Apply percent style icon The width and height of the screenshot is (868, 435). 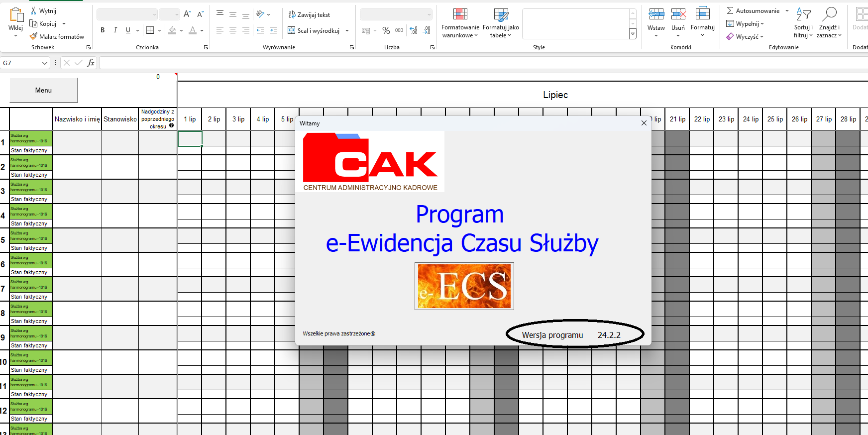[x=386, y=30]
